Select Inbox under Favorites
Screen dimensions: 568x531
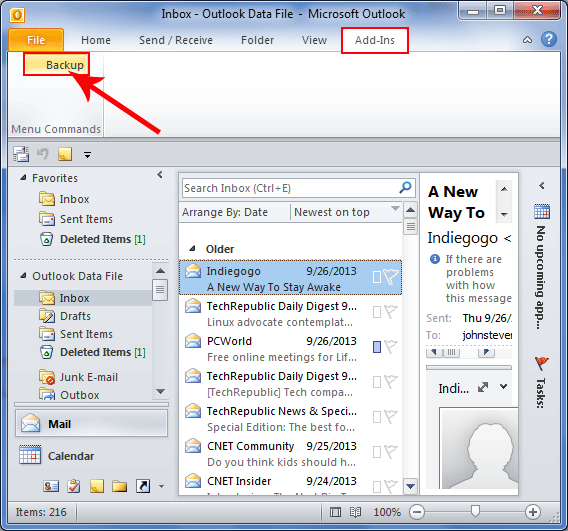point(74,199)
